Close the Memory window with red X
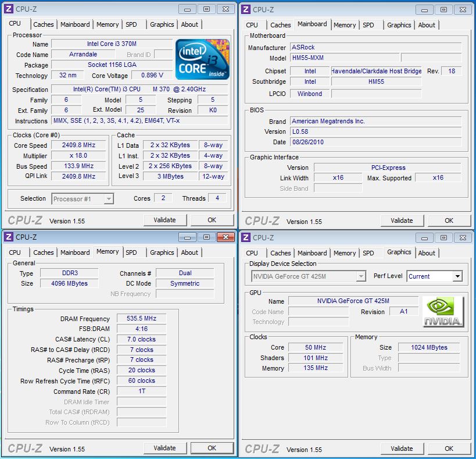The height and width of the screenshot is (459, 476). pos(226,237)
